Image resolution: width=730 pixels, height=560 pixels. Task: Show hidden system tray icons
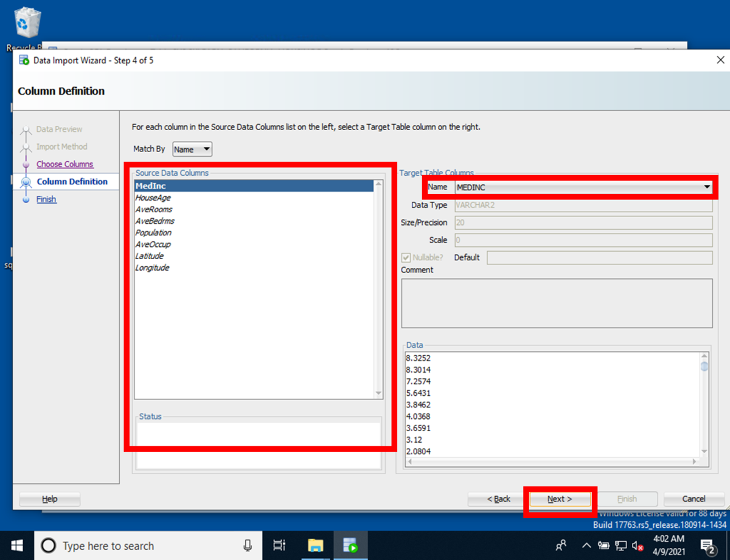click(x=586, y=545)
